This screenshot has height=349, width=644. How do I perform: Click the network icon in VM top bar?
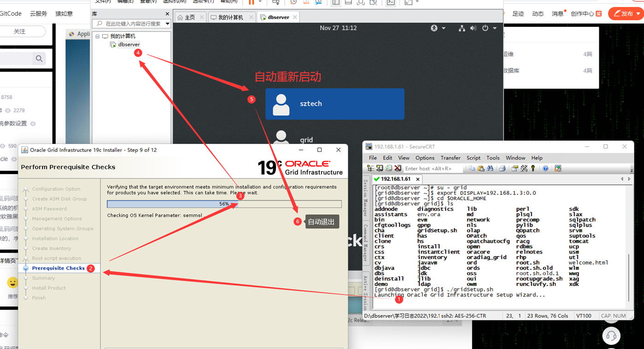tap(462, 28)
